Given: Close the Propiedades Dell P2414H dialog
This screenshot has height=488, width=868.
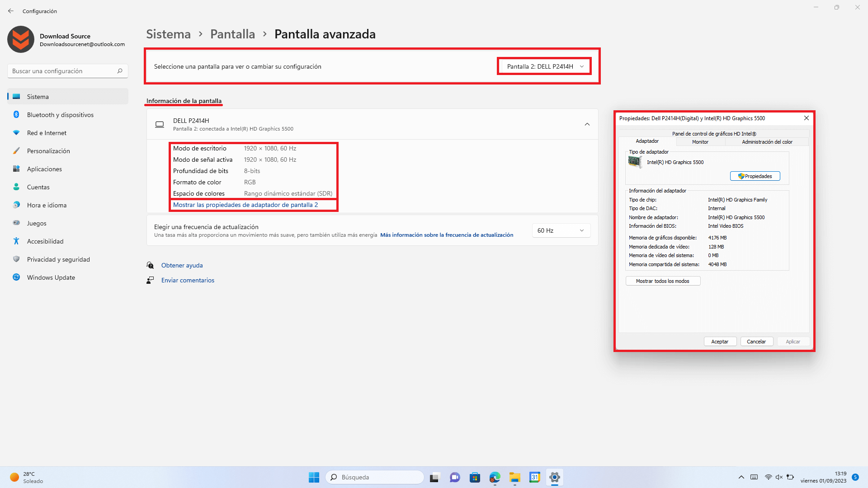Looking at the screenshot, I should coord(806,118).
